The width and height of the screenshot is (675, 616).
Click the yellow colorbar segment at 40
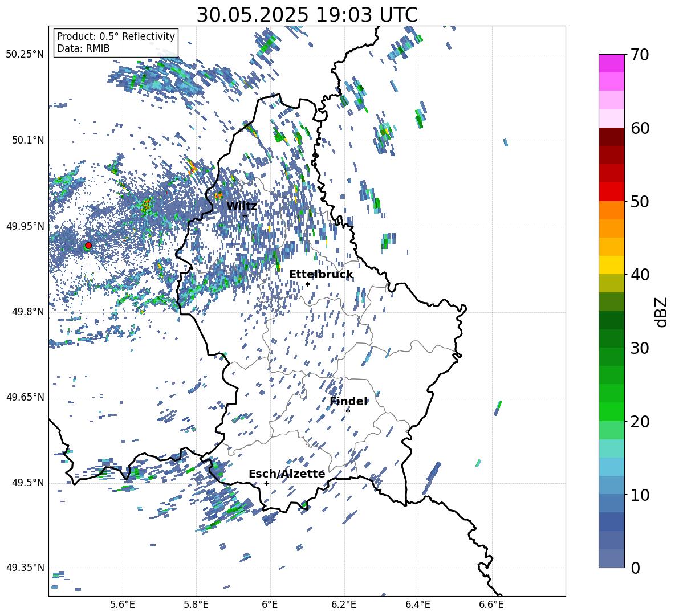coord(612,266)
